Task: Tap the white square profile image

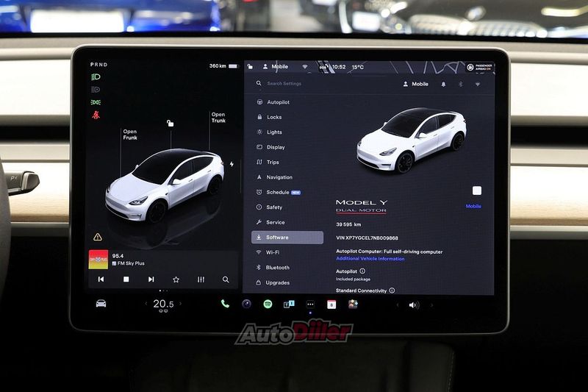Action: [x=477, y=190]
